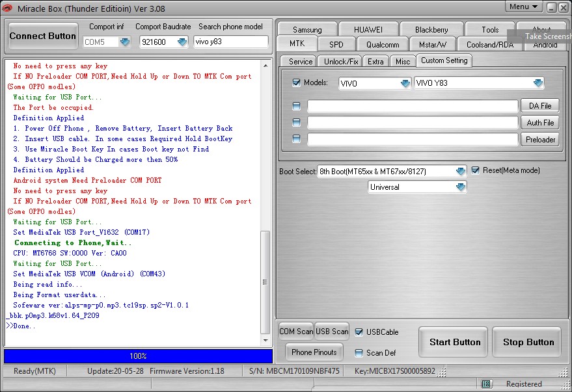
Task: Toggle the Models checkbox
Action: click(296, 83)
